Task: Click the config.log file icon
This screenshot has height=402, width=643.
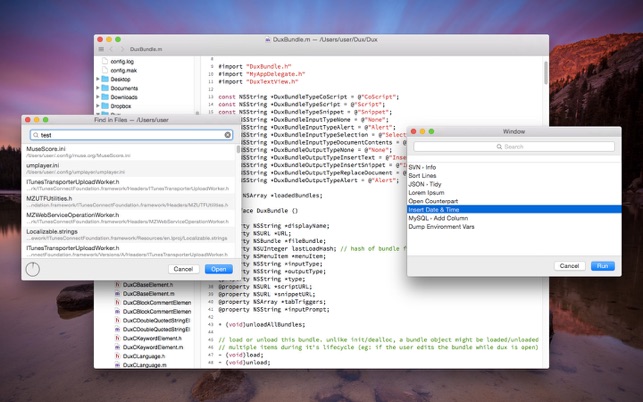Action: click(x=105, y=61)
